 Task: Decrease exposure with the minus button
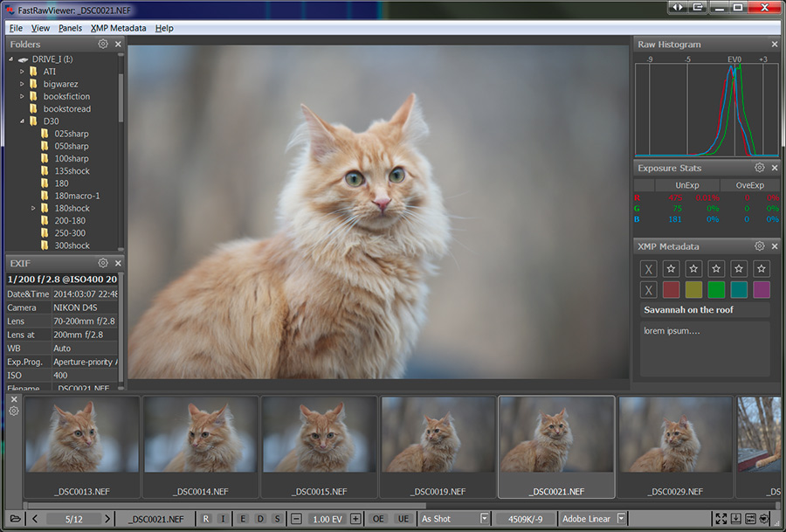click(297, 519)
